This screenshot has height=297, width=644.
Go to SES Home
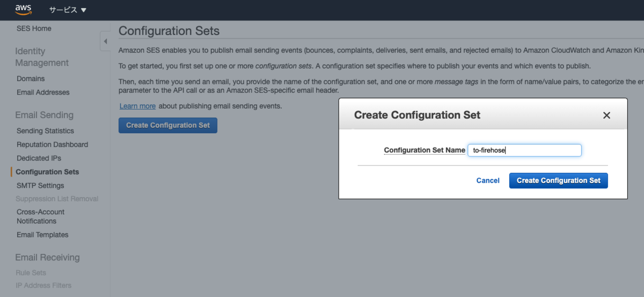point(34,28)
